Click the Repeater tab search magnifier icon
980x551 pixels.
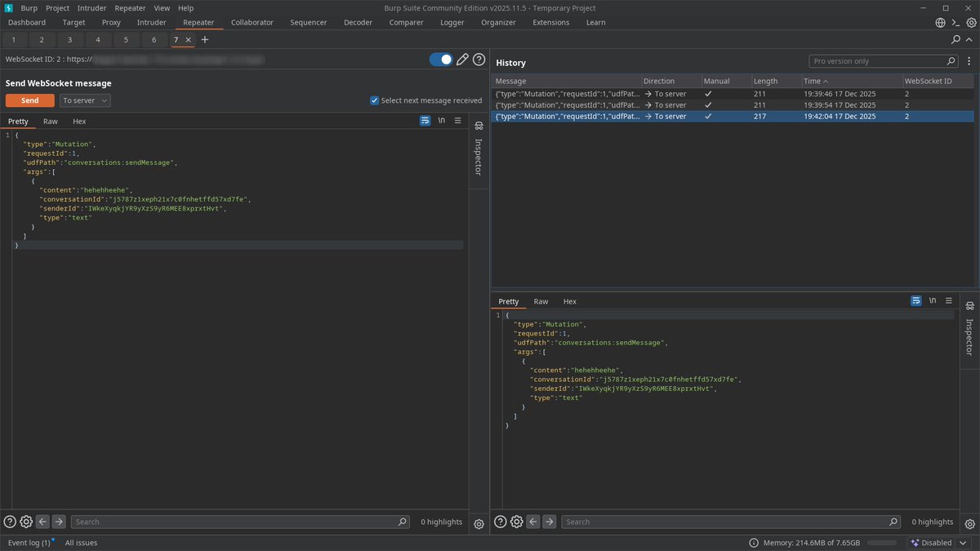coord(956,39)
